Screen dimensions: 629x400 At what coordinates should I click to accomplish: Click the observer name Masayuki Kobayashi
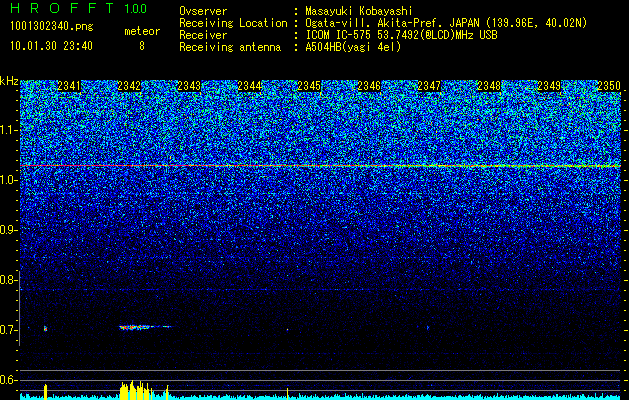tap(359, 11)
